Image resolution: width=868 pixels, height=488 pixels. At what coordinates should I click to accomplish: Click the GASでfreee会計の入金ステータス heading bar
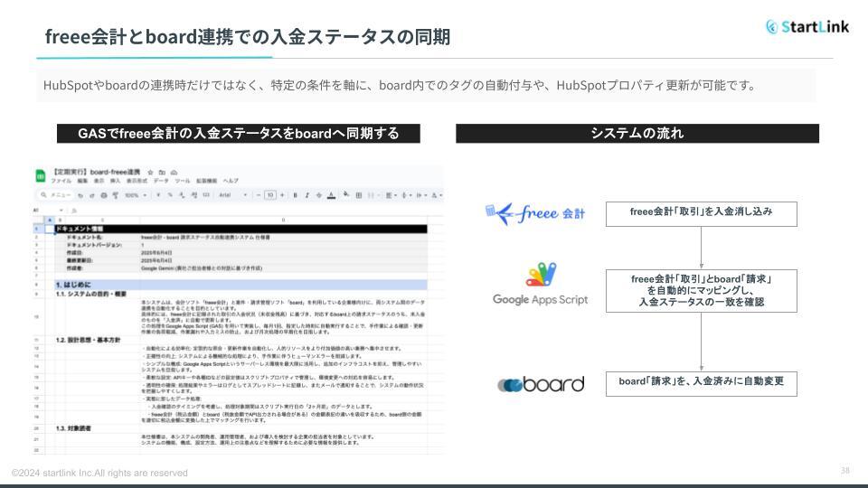[x=239, y=134]
